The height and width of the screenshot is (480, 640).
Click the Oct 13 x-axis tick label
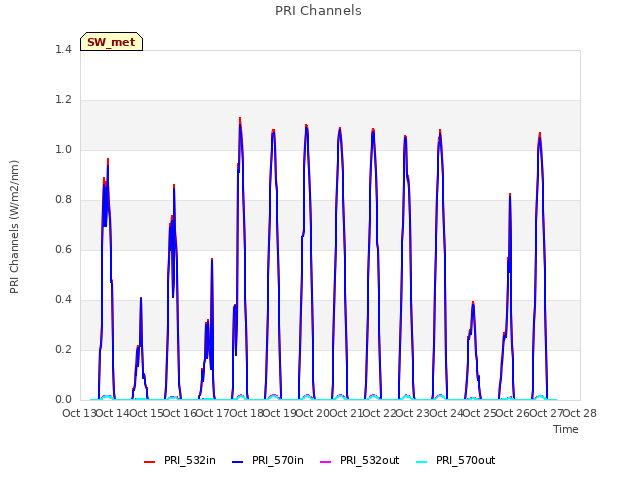tap(79, 413)
